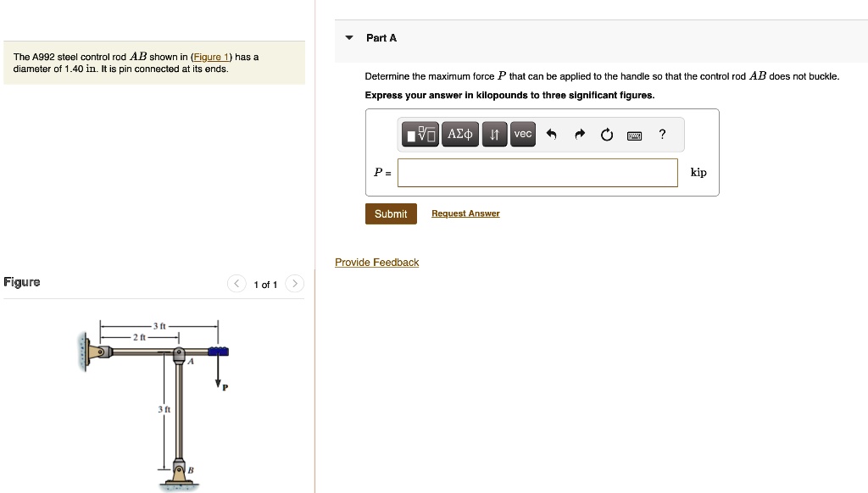Image resolution: width=868 pixels, height=493 pixels.
Task: Open the equation editor help
Action: point(662,134)
